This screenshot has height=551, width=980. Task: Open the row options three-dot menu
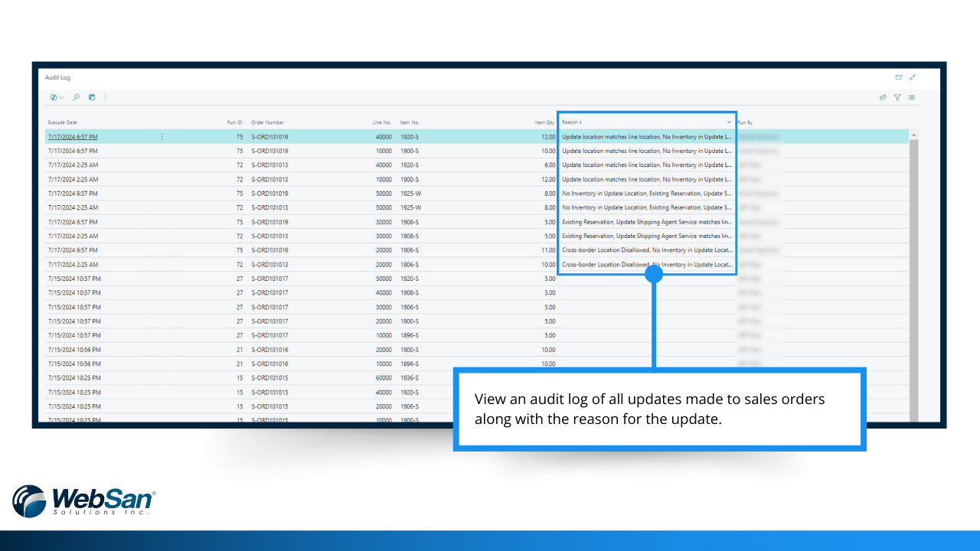coord(162,137)
